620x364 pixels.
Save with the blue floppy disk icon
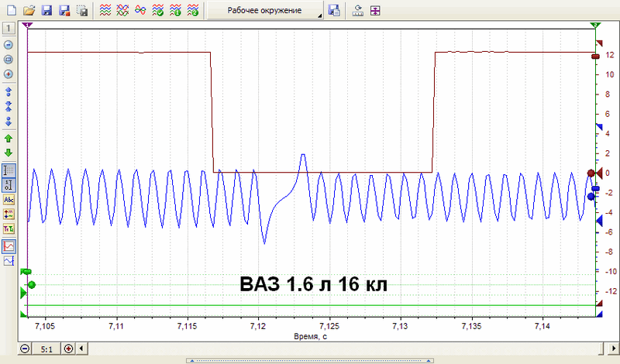click(46, 10)
